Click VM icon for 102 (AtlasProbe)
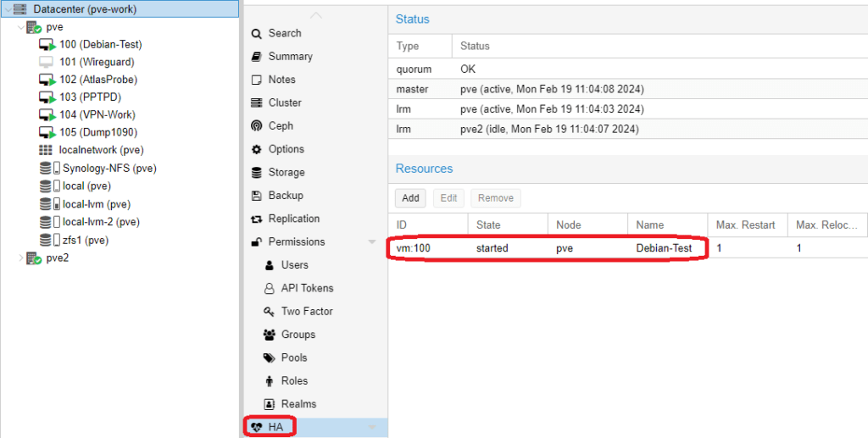 (x=47, y=80)
